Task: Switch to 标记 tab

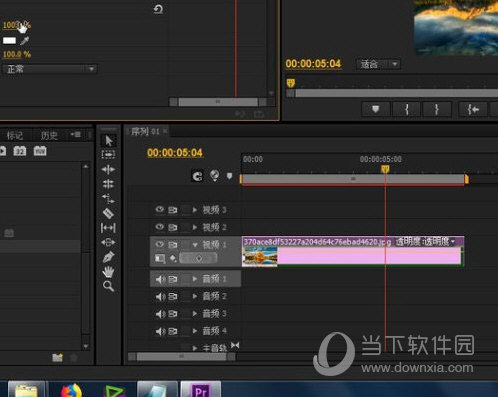Action: click(15, 135)
